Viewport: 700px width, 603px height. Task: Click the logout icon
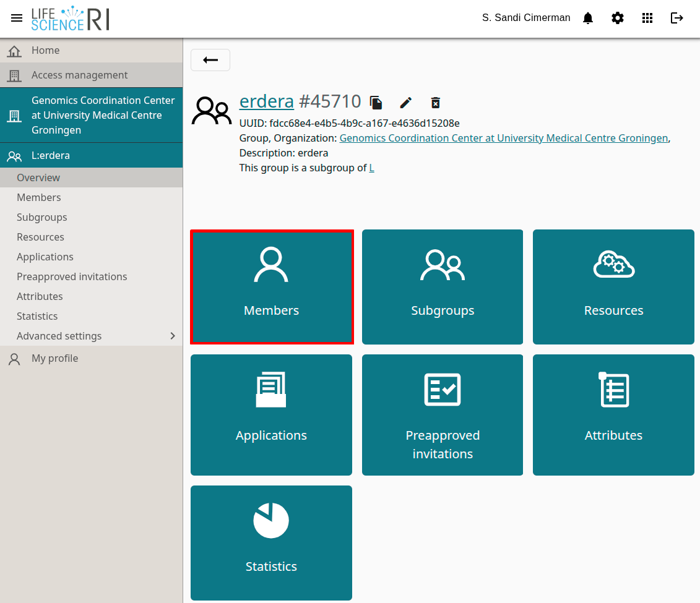click(677, 18)
